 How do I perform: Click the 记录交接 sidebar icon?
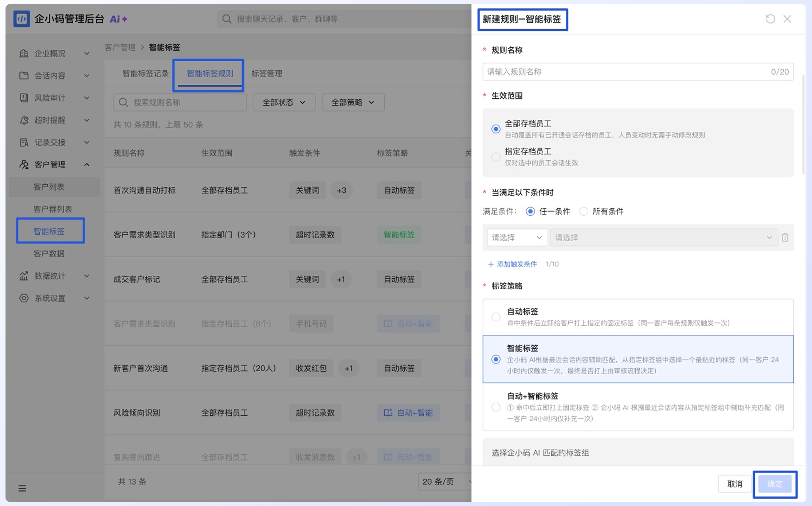pos(24,143)
